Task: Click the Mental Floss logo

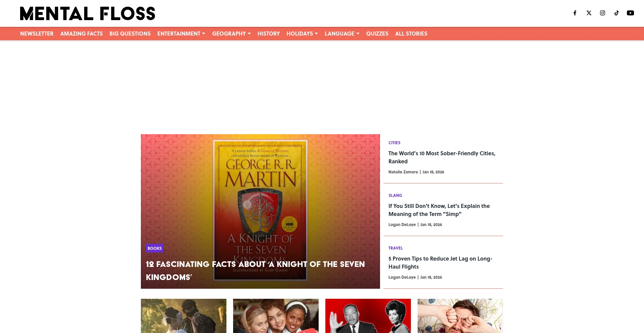Action: pos(88,13)
